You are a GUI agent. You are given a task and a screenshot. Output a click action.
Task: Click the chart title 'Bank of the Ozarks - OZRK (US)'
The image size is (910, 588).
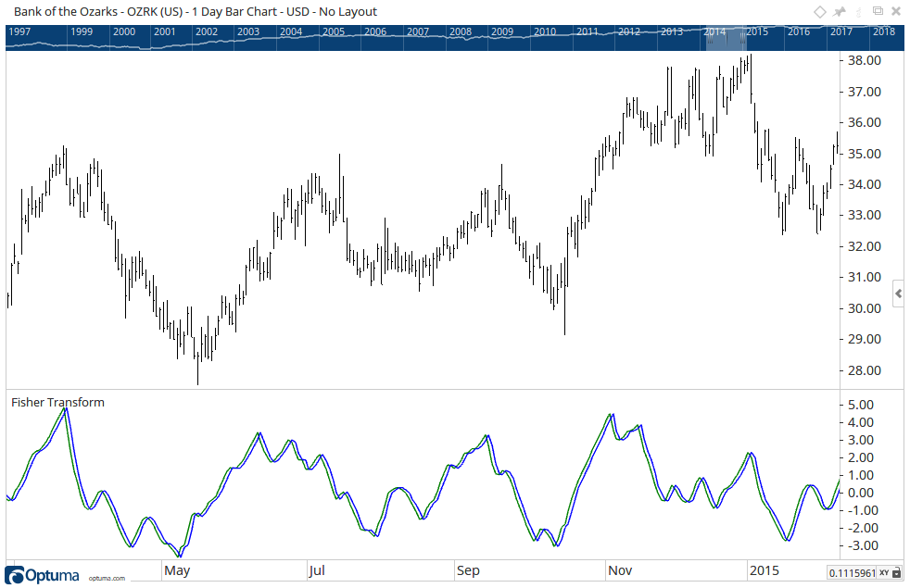coord(98,12)
